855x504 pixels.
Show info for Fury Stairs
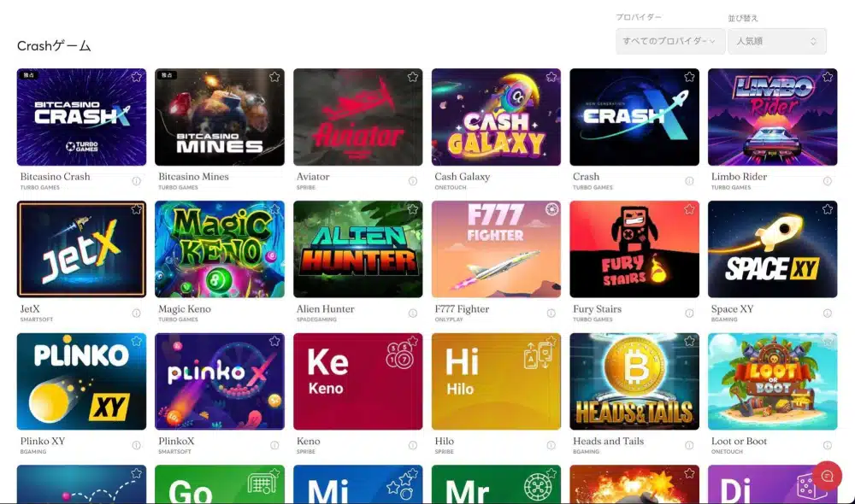point(689,314)
